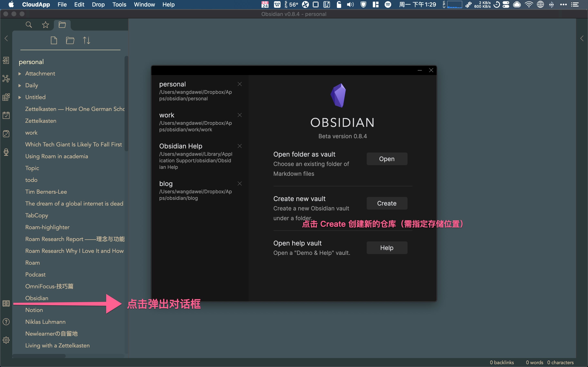The image size is (588, 367).
Task: Change sort order with arrows icon
Action: click(86, 40)
